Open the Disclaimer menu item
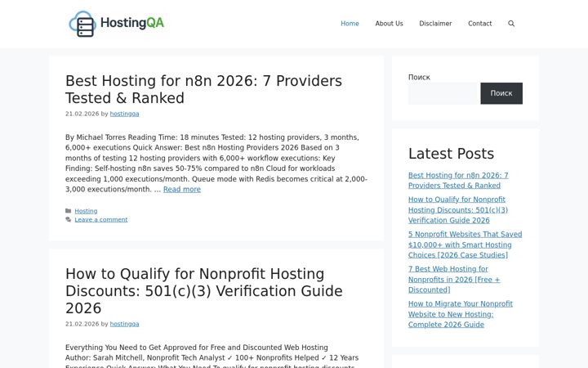The height and width of the screenshot is (368, 588). [x=435, y=24]
